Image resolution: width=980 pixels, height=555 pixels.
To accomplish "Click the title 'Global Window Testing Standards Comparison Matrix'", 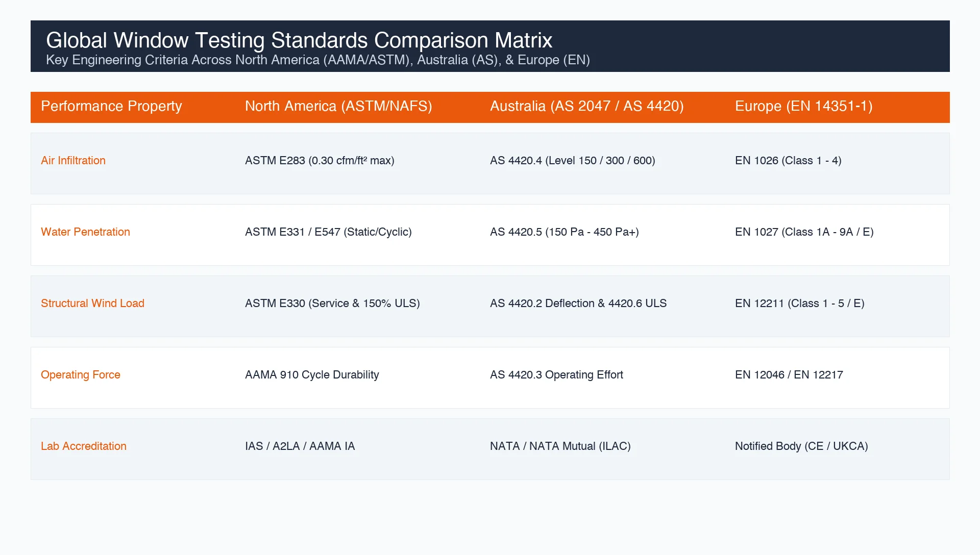I will click(299, 40).
